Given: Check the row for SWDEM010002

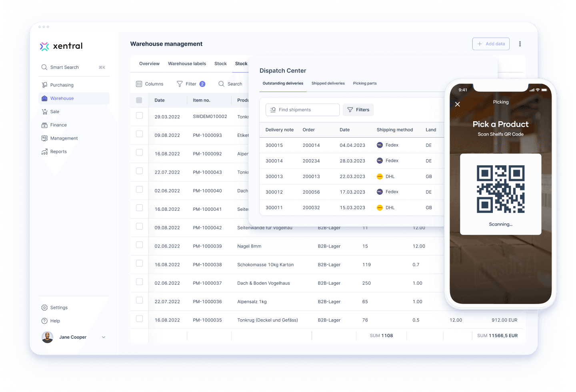Looking at the screenshot, I should pos(139,116).
